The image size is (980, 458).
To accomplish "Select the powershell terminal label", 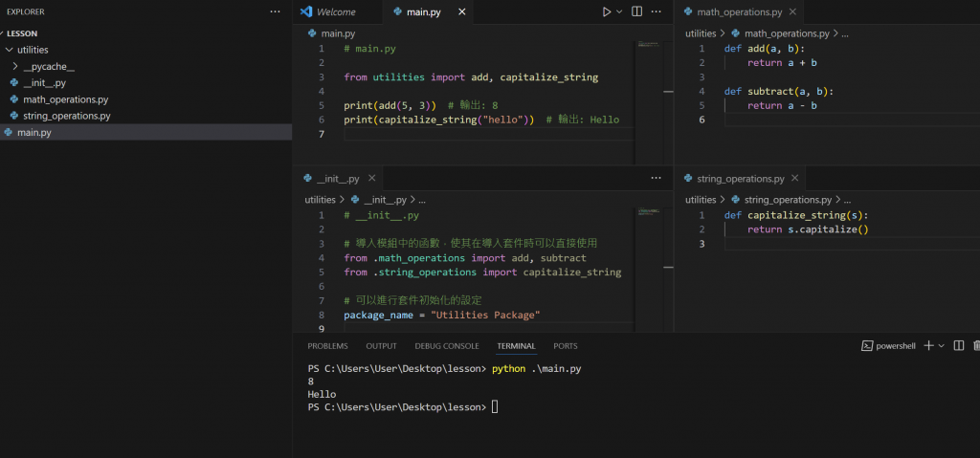I will point(888,345).
